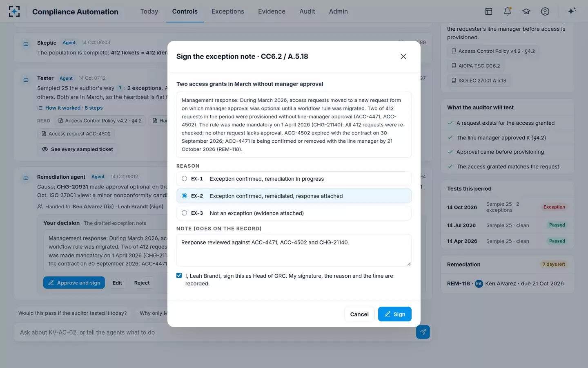Viewport: 588px width, 368px height.
Task: Click the send message arrow button
Action: click(423, 332)
